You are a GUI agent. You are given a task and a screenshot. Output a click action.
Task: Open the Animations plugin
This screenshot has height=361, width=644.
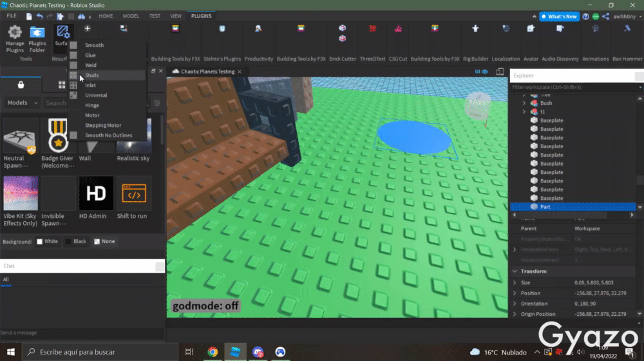(595, 28)
